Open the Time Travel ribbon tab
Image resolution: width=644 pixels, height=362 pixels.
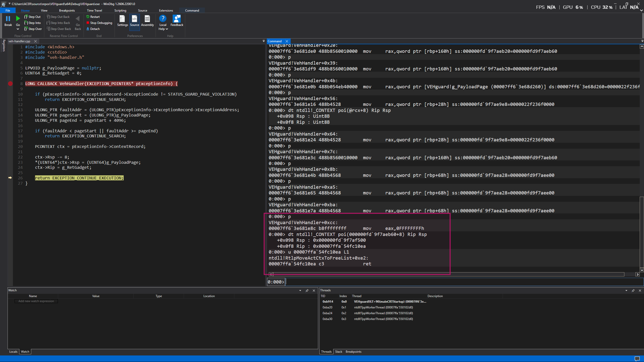[94, 10]
